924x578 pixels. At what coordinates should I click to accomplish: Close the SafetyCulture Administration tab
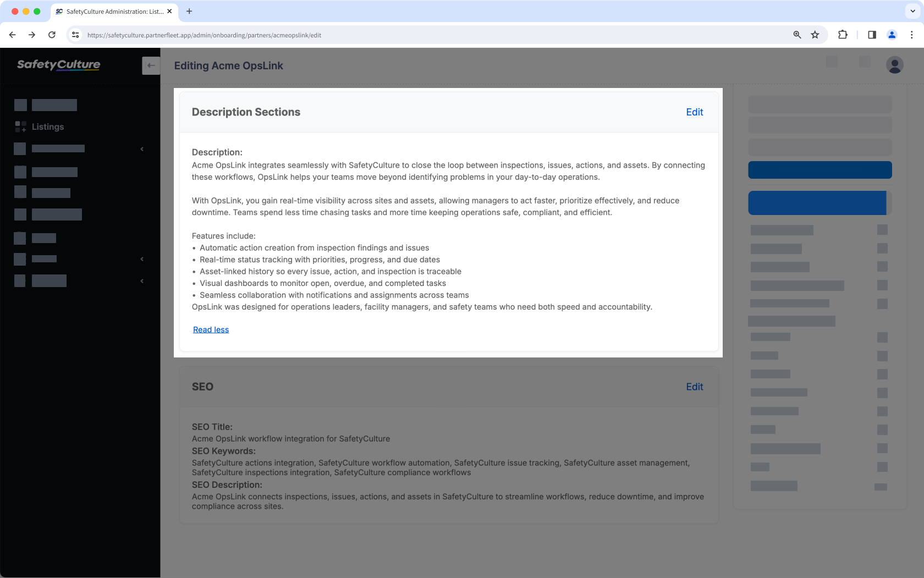click(169, 11)
